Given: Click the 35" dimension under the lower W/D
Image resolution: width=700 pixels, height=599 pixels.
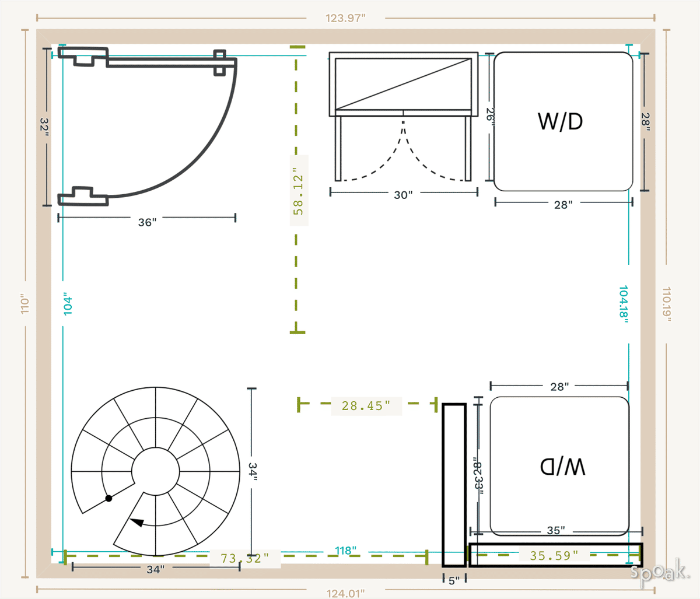Looking at the screenshot, I should pos(555,530).
